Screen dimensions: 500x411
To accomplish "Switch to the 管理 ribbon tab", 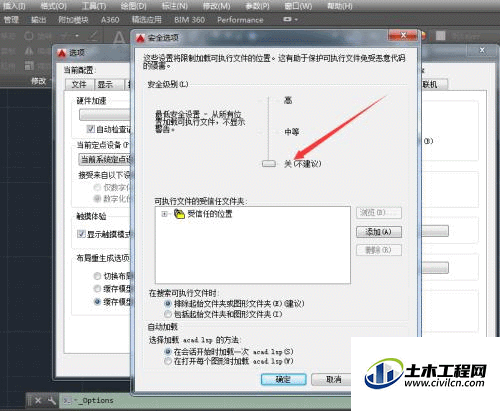I will pos(11,20).
